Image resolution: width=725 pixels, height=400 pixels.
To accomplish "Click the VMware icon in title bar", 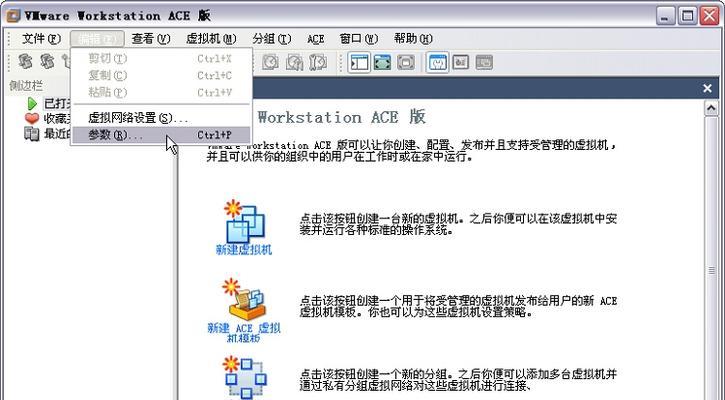I will pos(13,16).
